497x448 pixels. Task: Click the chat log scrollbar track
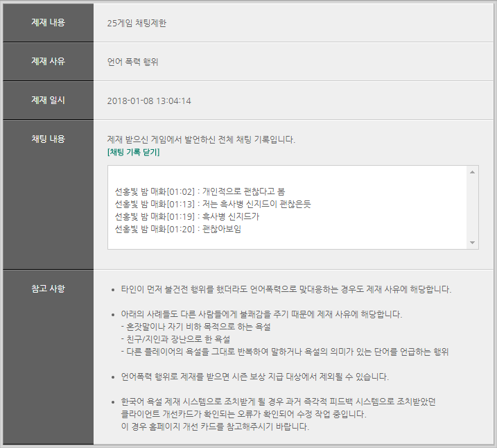click(473, 207)
